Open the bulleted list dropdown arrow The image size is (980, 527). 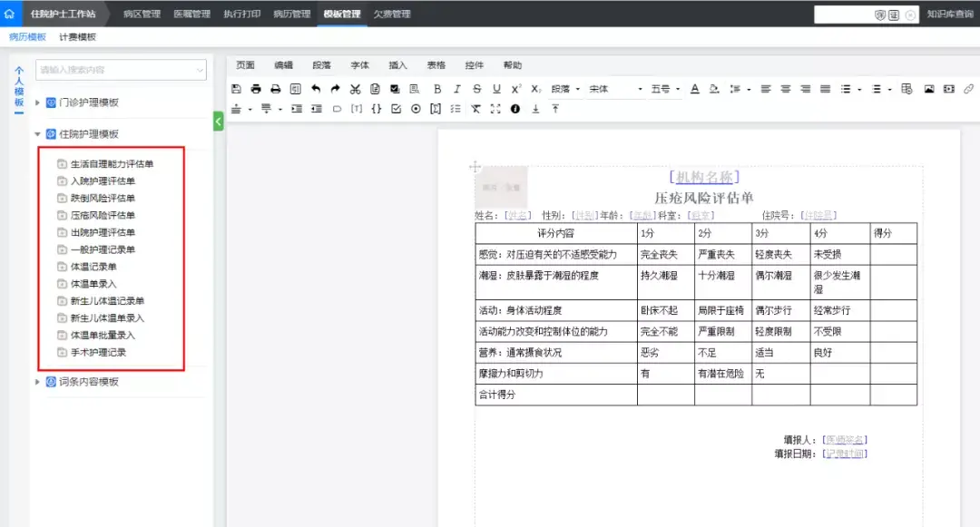point(860,89)
